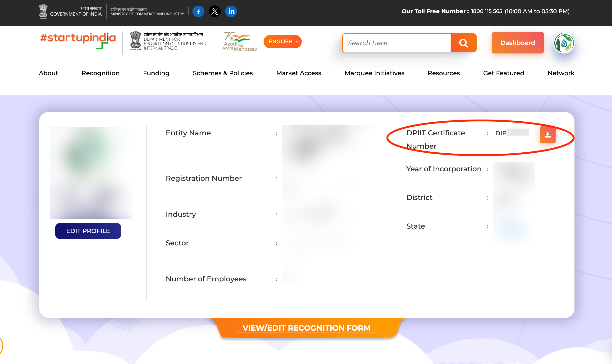Click the blurred profile picture thumbnail
This screenshot has width=612, height=364.
(x=91, y=173)
